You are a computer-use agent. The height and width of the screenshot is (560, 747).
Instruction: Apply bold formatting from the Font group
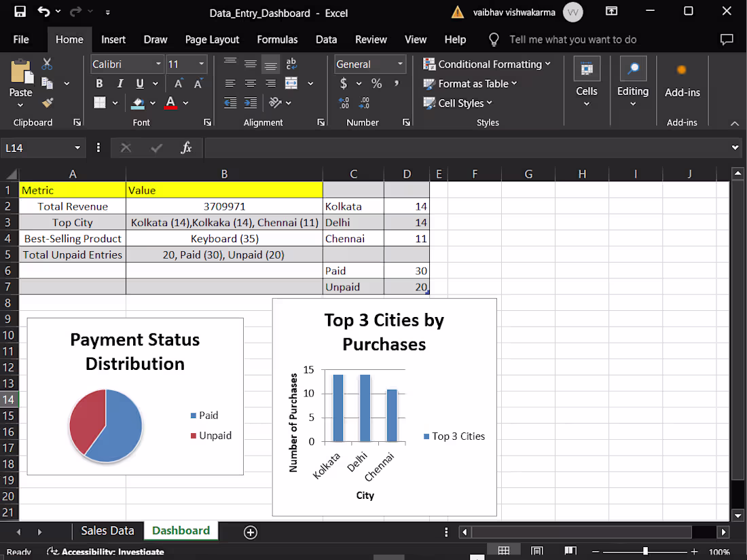pyautogui.click(x=99, y=83)
